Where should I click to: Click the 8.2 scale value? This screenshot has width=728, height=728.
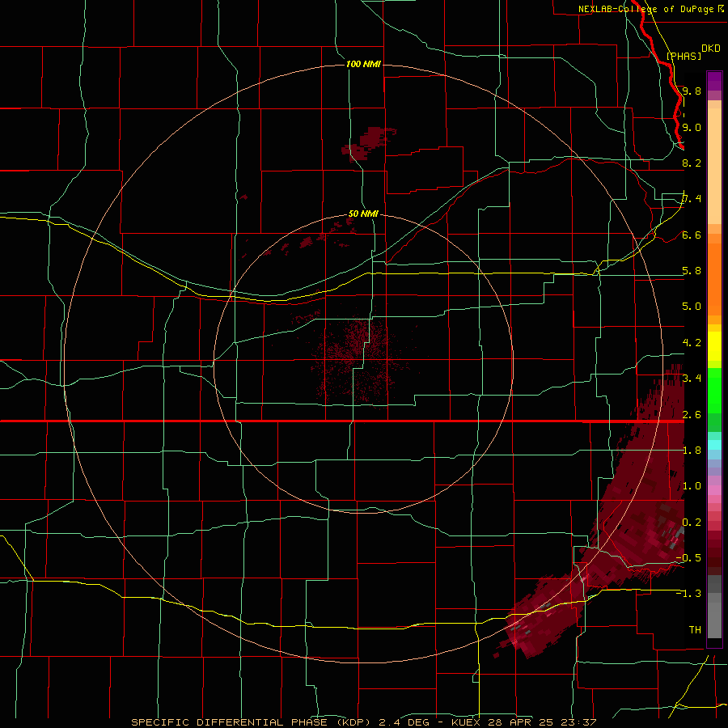(692, 163)
